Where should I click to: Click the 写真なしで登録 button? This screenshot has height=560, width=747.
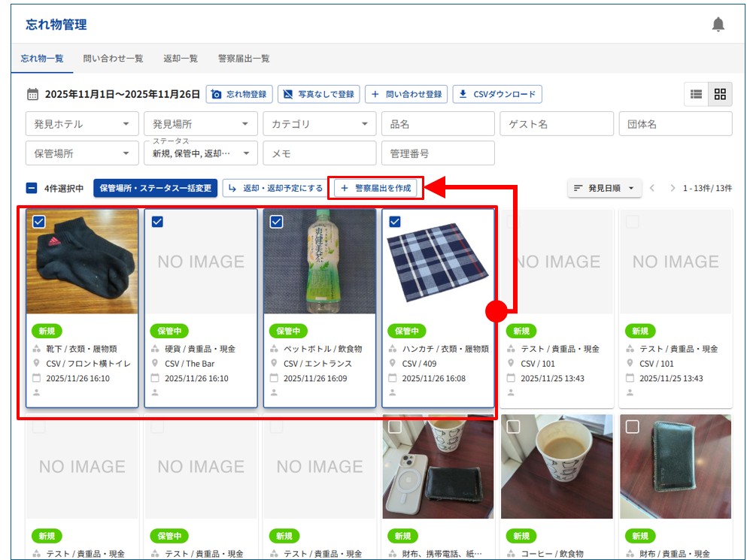click(x=319, y=94)
